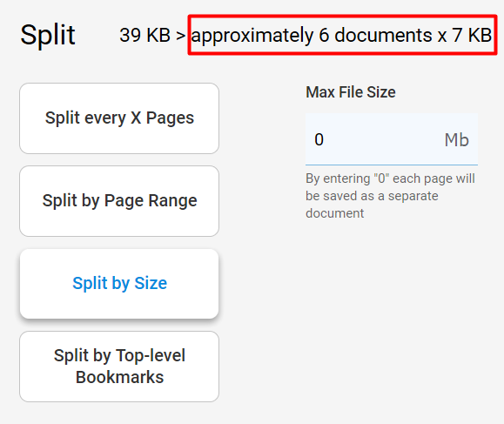Image resolution: width=504 pixels, height=424 pixels.
Task: Click the blue underline of the size field
Action: click(x=392, y=165)
